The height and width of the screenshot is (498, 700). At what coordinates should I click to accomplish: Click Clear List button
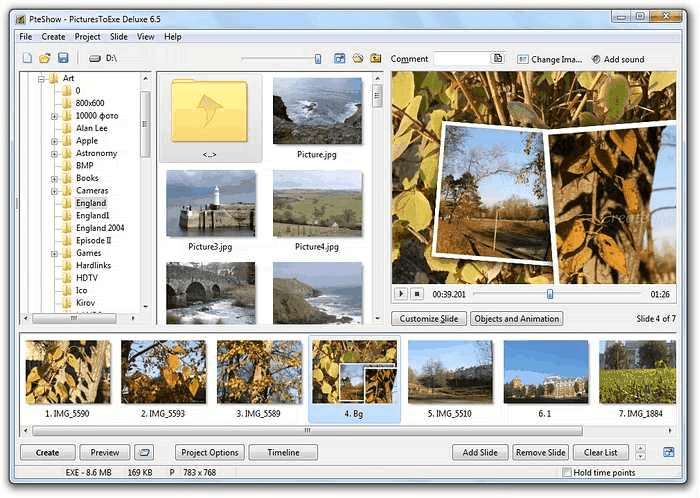pos(600,452)
